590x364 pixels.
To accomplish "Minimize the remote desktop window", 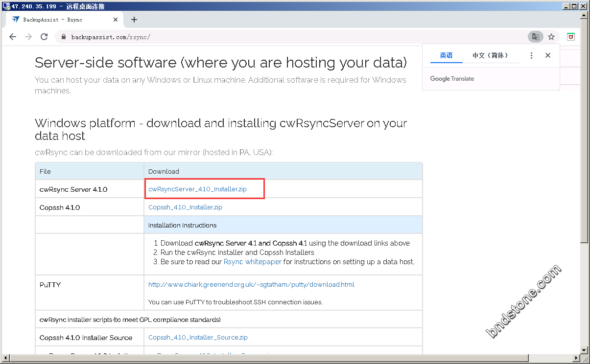I will click(566, 6).
